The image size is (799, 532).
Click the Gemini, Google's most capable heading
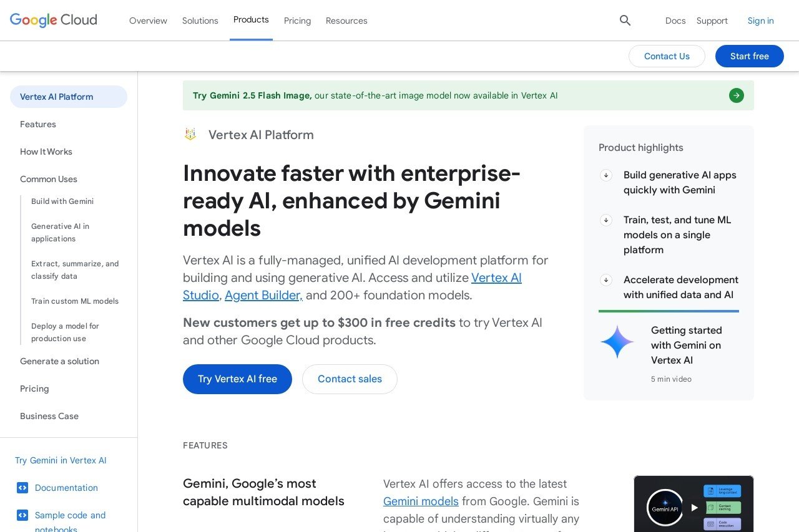point(263,492)
